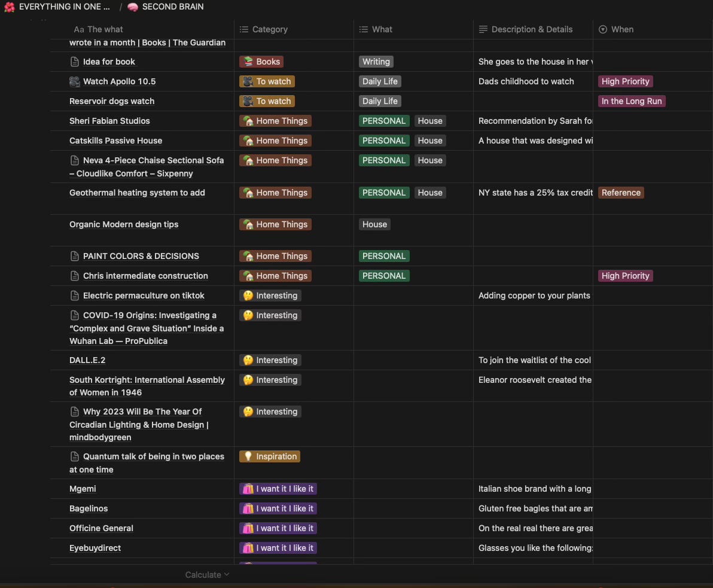Click the Reference tag for Geothermal heating row

pyautogui.click(x=621, y=193)
